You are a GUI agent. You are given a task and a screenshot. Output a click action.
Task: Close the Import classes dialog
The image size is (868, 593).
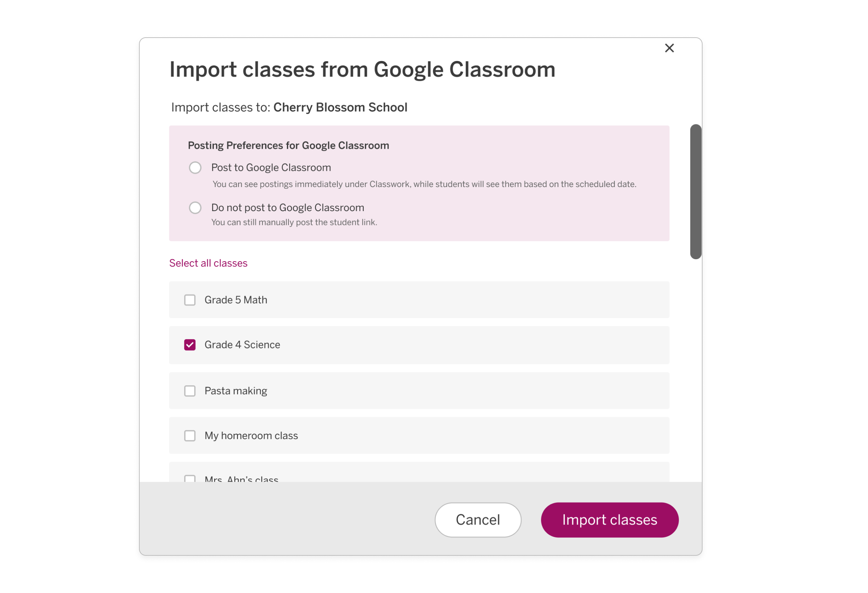tap(669, 48)
